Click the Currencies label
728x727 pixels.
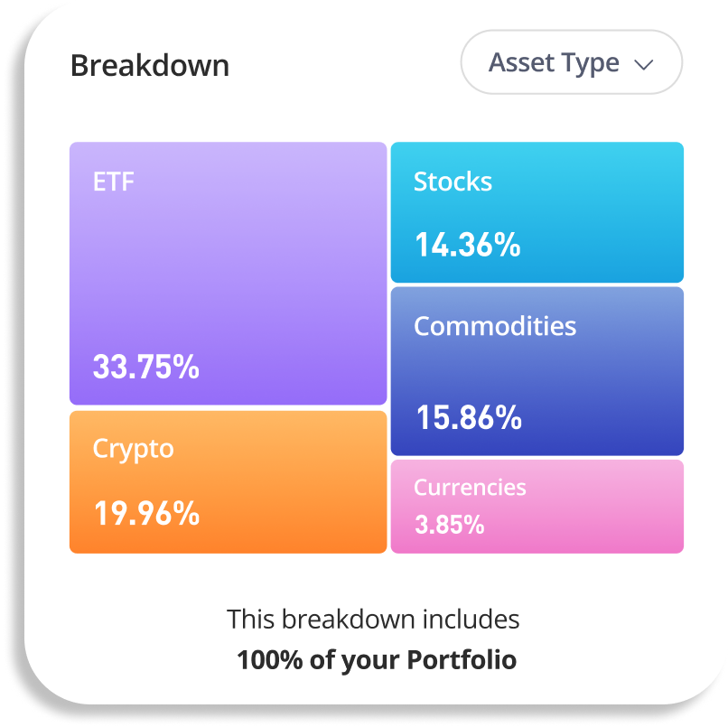[470, 487]
